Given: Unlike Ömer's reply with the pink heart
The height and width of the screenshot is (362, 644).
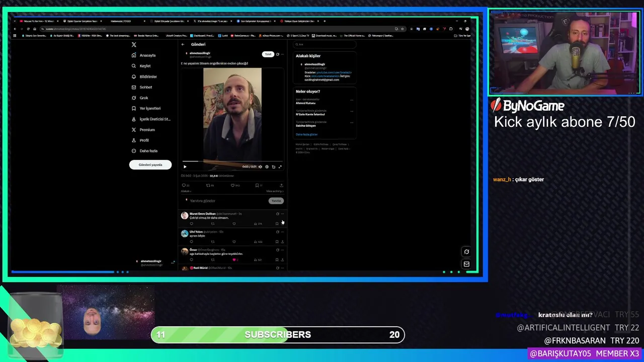Looking at the screenshot, I should click(234, 260).
